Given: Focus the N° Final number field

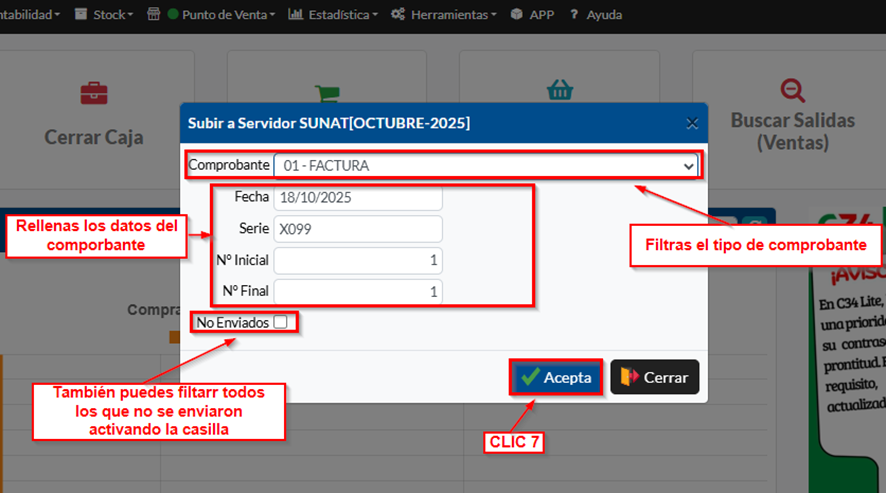Looking at the screenshot, I should [x=358, y=291].
